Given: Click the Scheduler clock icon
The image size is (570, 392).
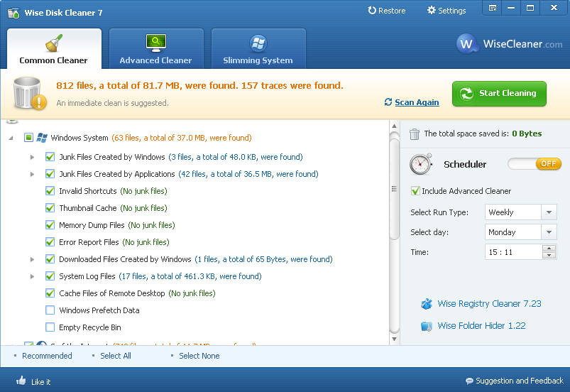Looking at the screenshot, I should click(421, 164).
